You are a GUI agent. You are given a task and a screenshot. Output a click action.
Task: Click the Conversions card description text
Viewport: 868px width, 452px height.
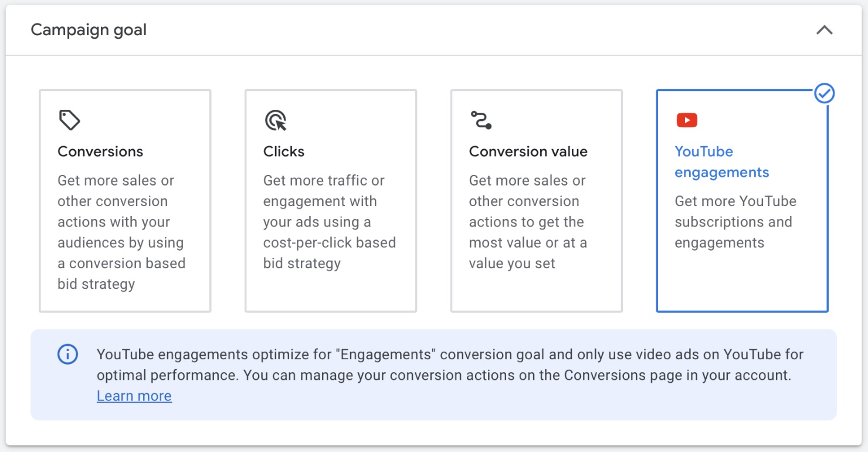pos(121,232)
